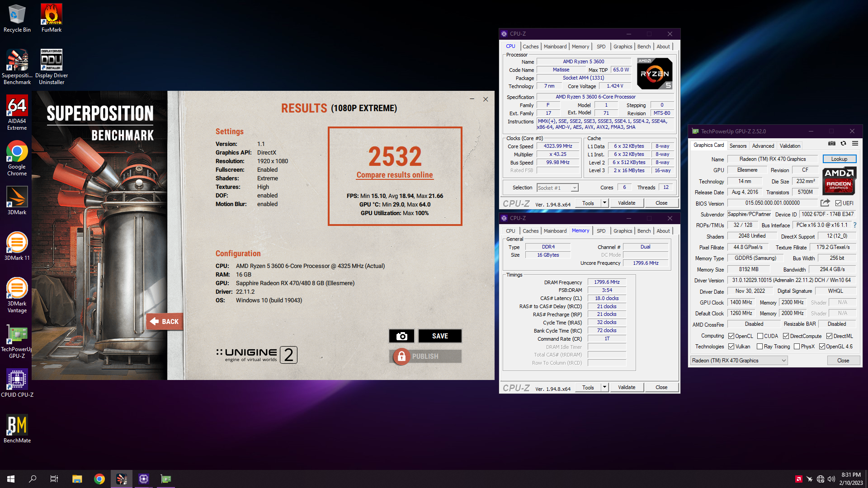The image size is (868, 488).
Task: Launch 3DMark desktop icon
Action: click(17, 201)
